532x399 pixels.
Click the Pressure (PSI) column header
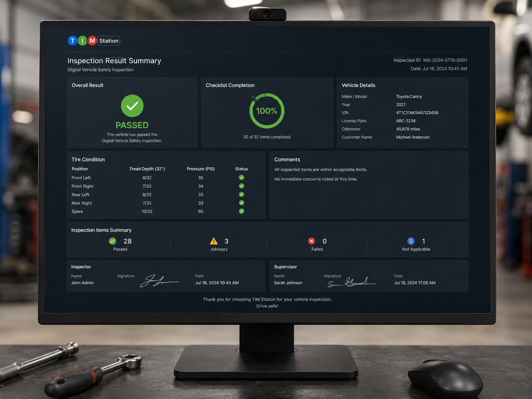click(201, 169)
